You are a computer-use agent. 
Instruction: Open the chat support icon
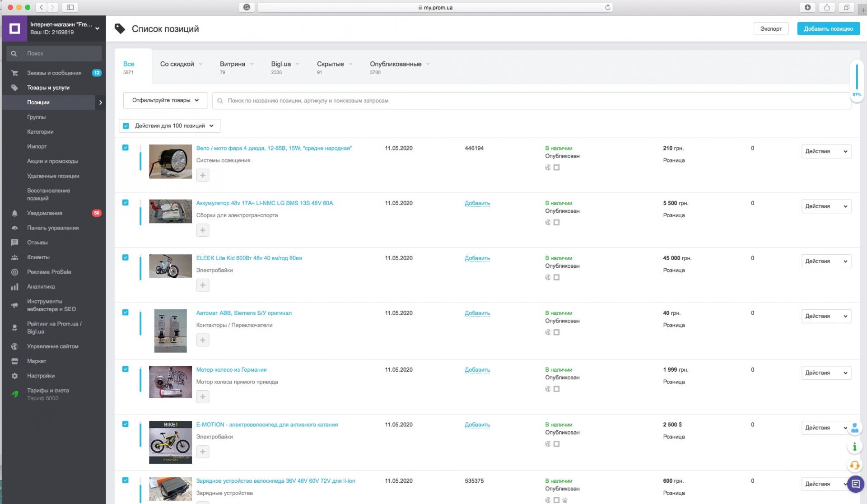click(855, 484)
